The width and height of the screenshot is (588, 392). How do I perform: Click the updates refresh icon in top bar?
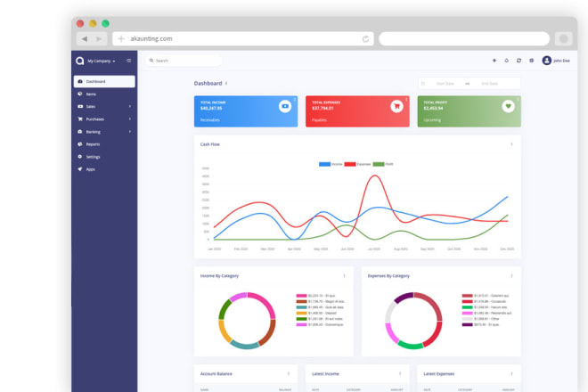pyautogui.click(x=519, y=61)
